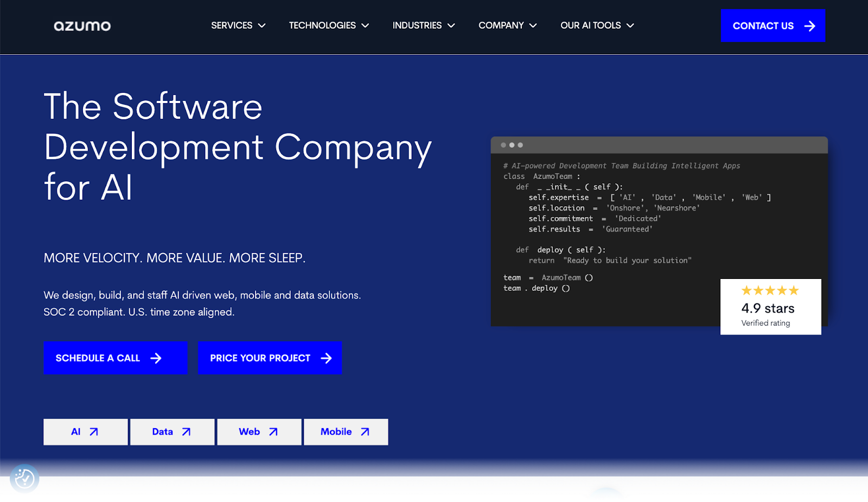868x502 pixels.
Task: Click the class AzumoTeam code line
Action: coord(541,176)
